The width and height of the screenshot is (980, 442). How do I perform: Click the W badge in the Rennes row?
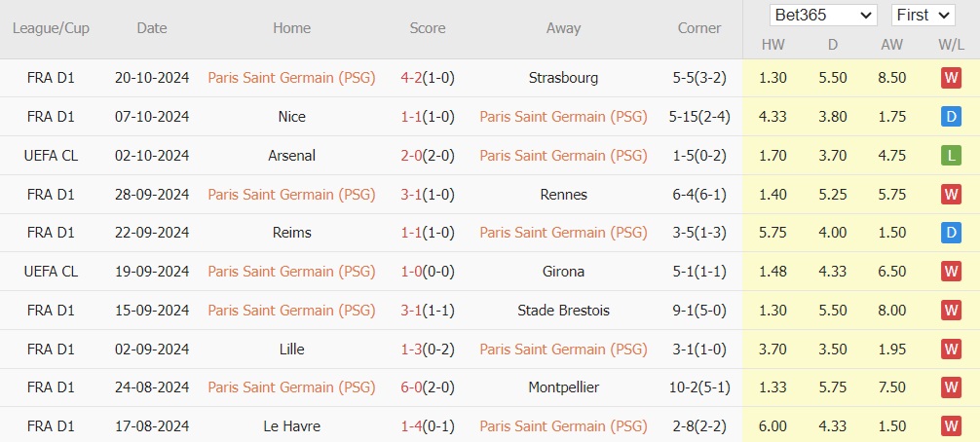951,195
